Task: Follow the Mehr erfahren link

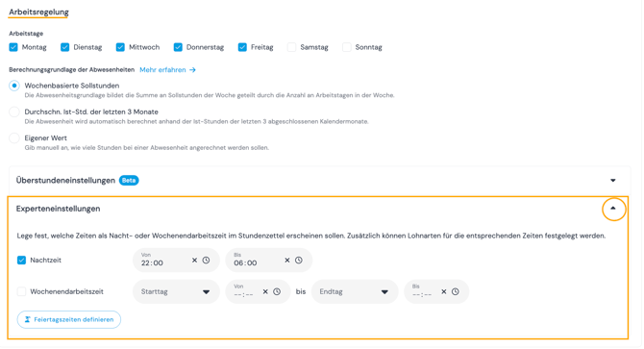Action: tap(167, 70)
